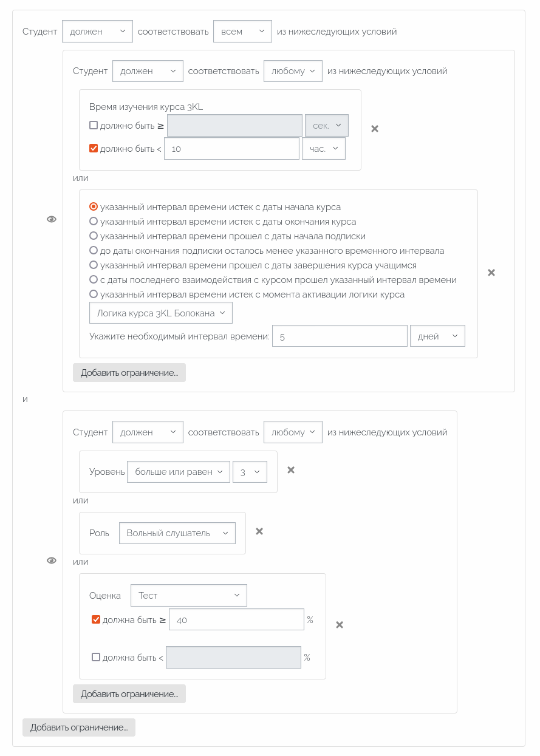Remove the Оценка grade restriction

pyautogui.click(x=340, y=625)
